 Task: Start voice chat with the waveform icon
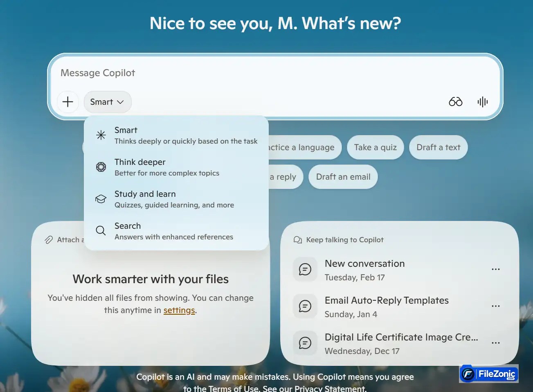483,102
